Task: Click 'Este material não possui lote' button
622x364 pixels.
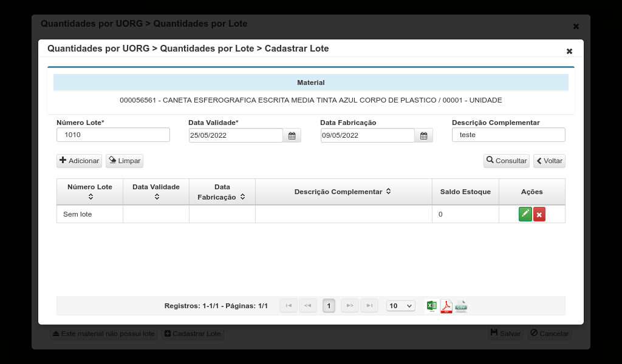Action: pyautogui.click(x=104, y=334)
